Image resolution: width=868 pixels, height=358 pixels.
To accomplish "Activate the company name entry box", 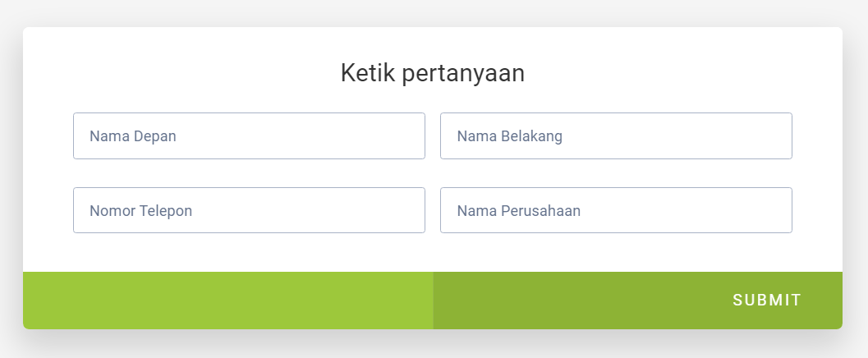I will pyautogui.click(x=616, y=210).
